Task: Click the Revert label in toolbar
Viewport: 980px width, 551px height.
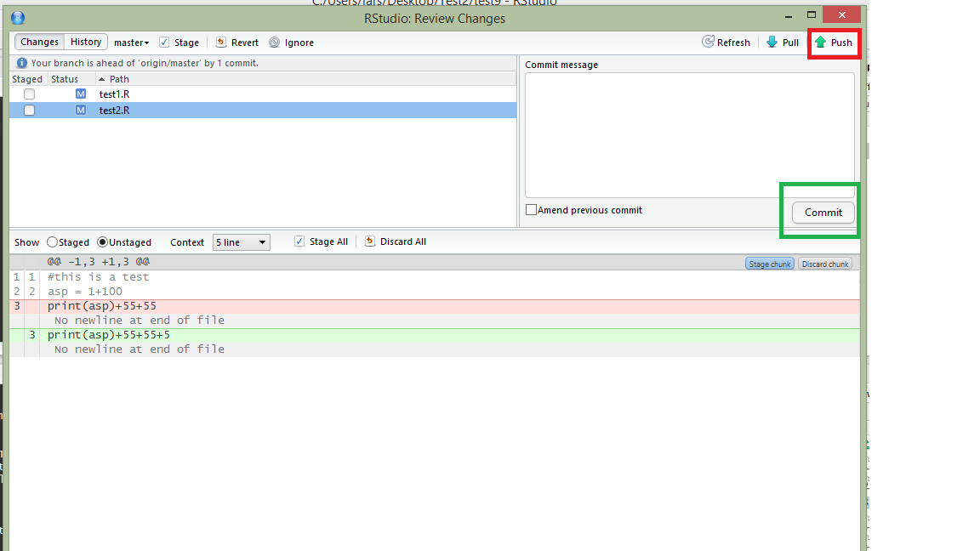Action: coord(244,43)
